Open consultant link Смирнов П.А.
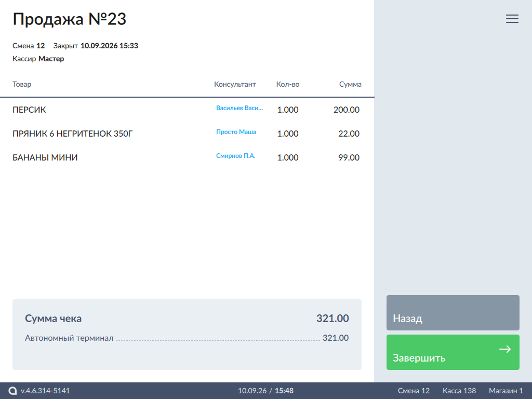Screen dimensions: 532x399 pos(236,156)
